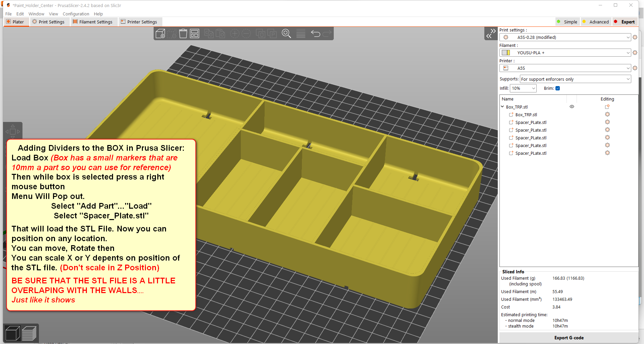Click the Paste toolbar icon
644x344 pixels.
point(221,33)
